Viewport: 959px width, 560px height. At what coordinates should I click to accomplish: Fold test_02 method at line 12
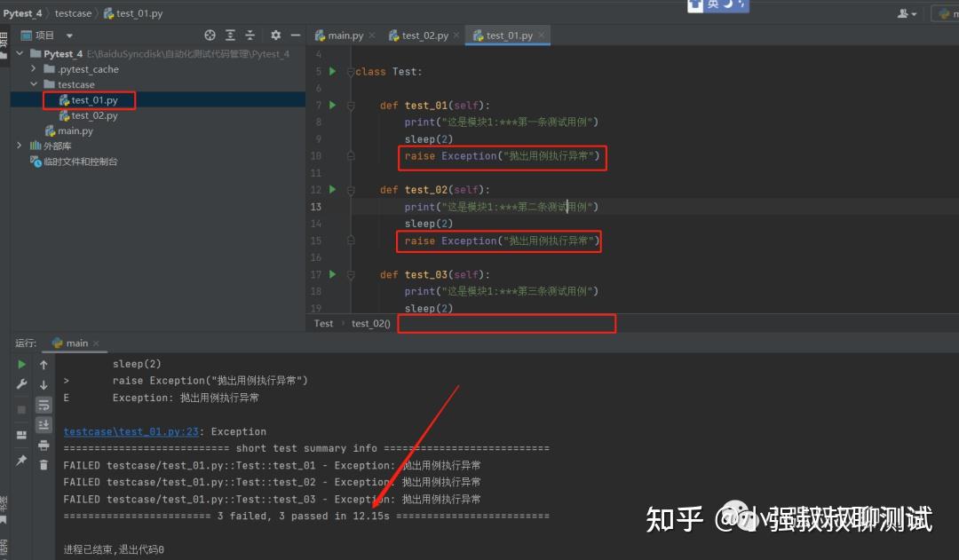[x=351, y=190]
